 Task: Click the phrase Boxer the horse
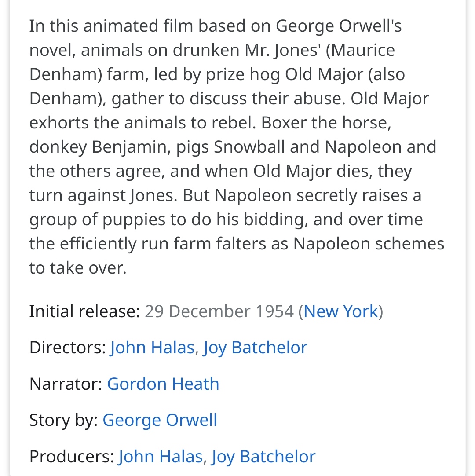tap(326, 123)
